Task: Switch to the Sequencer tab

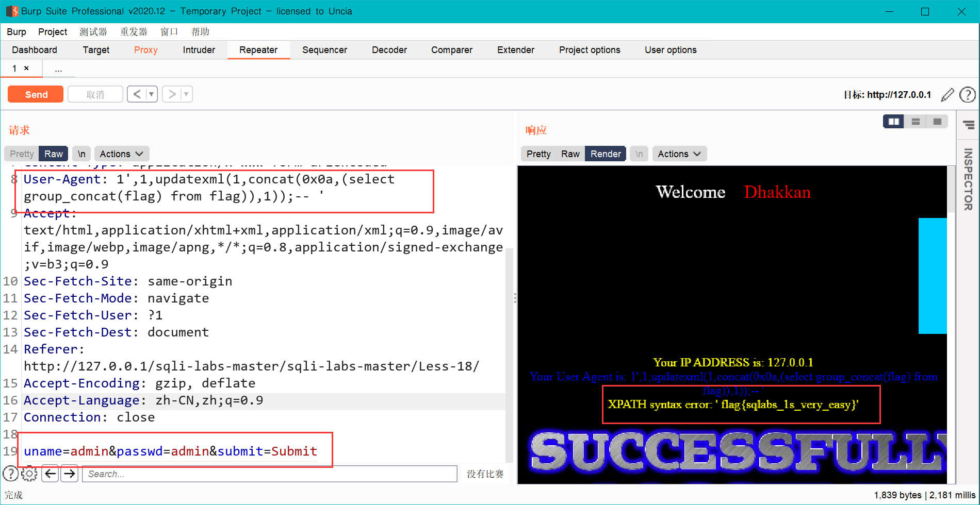Action: (324, 50)
